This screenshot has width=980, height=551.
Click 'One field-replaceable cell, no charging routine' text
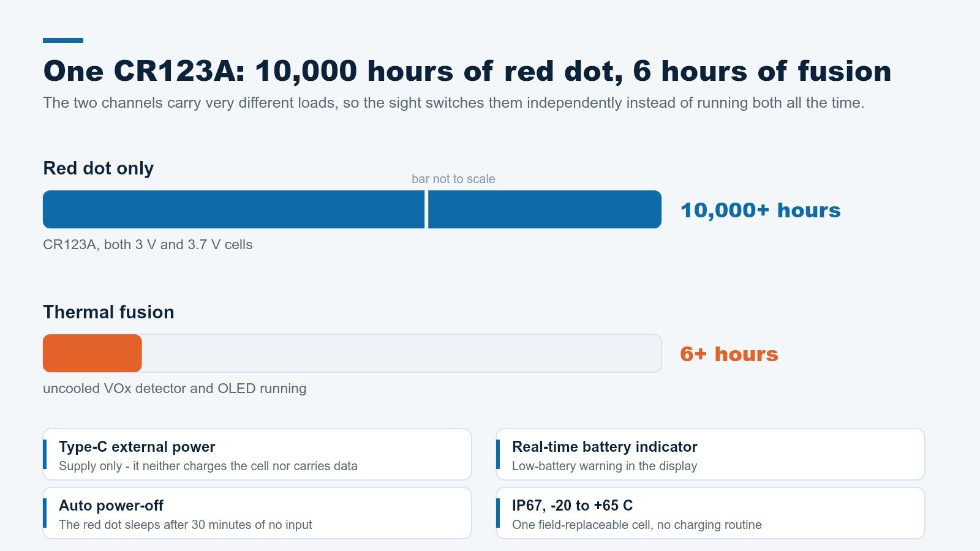[x=637, y=525]
